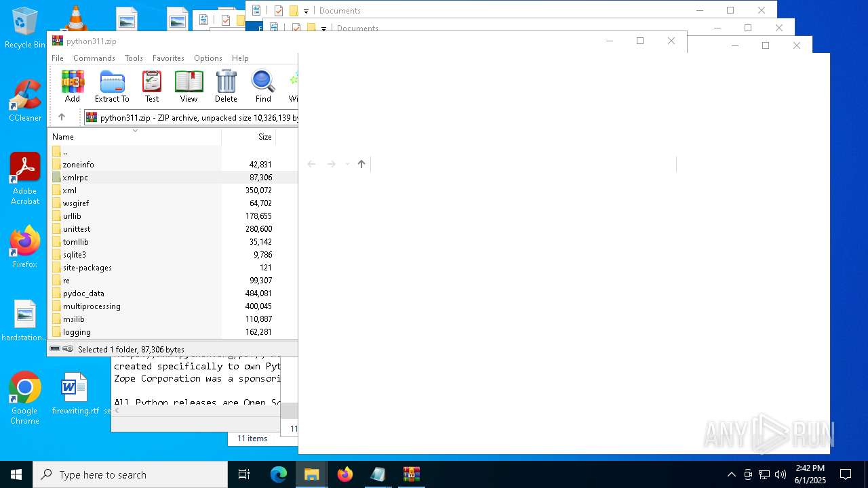Open Firefox desktop shortcut
This screenshot has height=488, width=868.
tap(25, 247)
